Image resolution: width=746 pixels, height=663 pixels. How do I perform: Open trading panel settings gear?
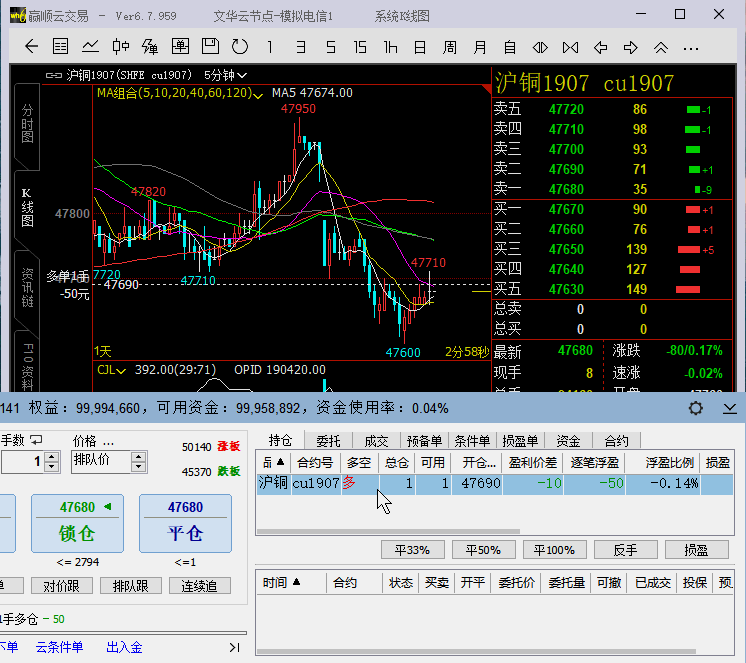pyautogui.click(x=696, y=408)
